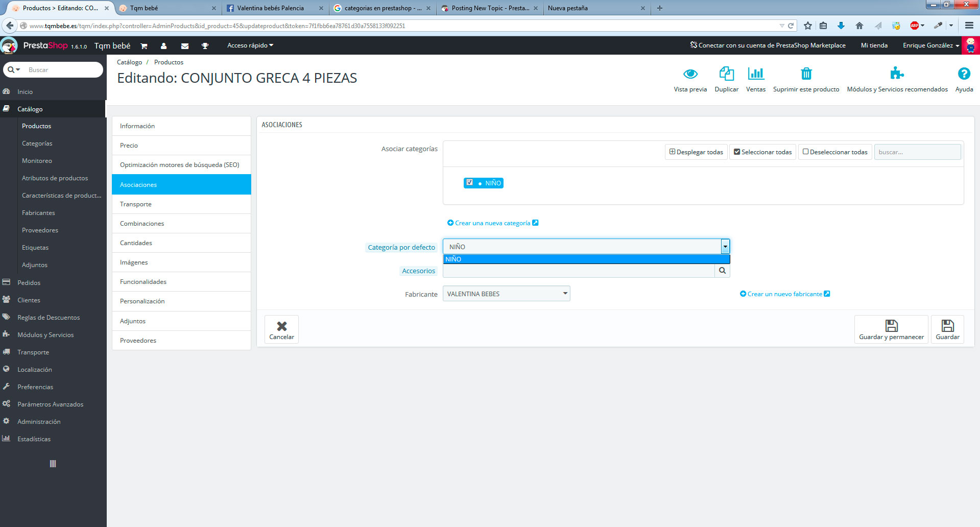Open Mi tienda link in header

pos(874,45)
